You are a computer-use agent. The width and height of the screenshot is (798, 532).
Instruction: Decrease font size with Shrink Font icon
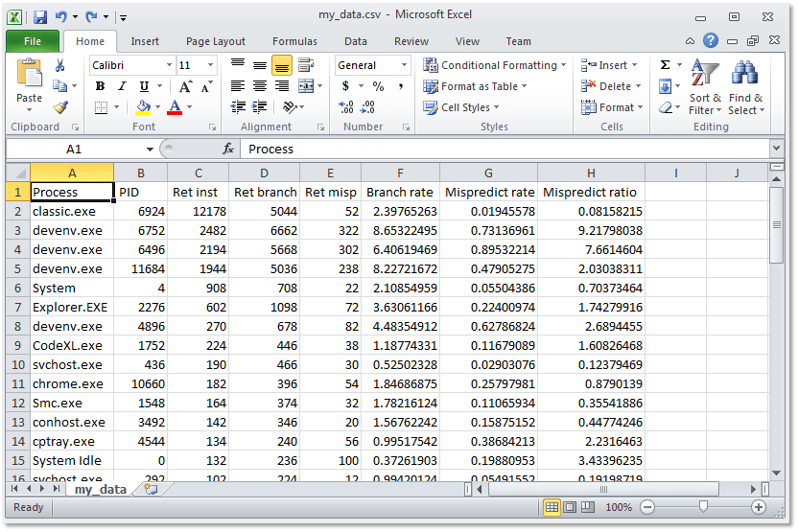206,86
